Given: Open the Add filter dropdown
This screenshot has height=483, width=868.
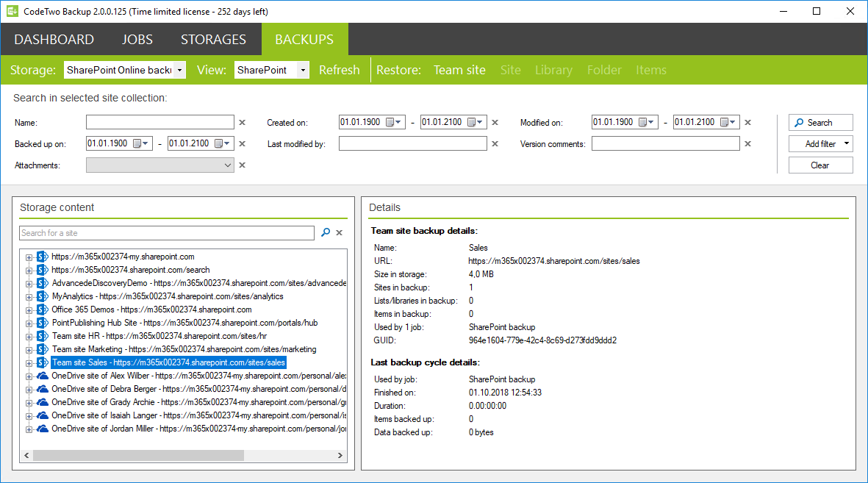Looking at the screenshot, I should (820, 144).
